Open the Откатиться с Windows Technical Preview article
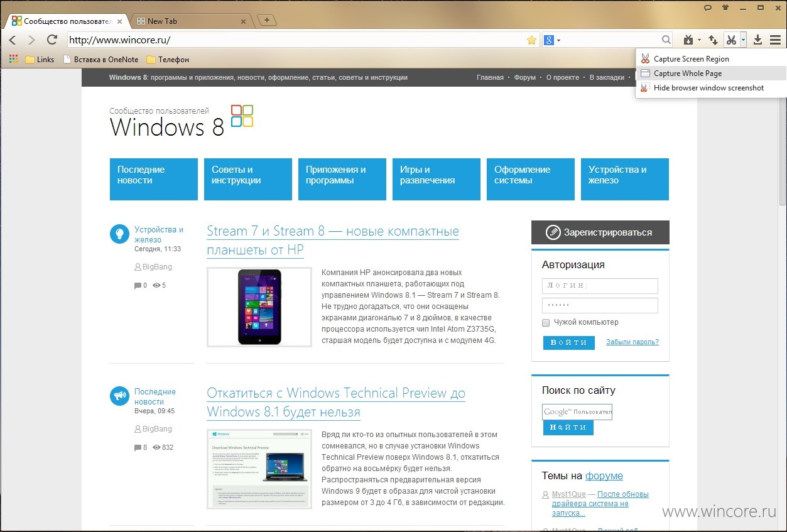Image resolution: width=787 pixels, height=532 pixels. click(x=336, y=402)
